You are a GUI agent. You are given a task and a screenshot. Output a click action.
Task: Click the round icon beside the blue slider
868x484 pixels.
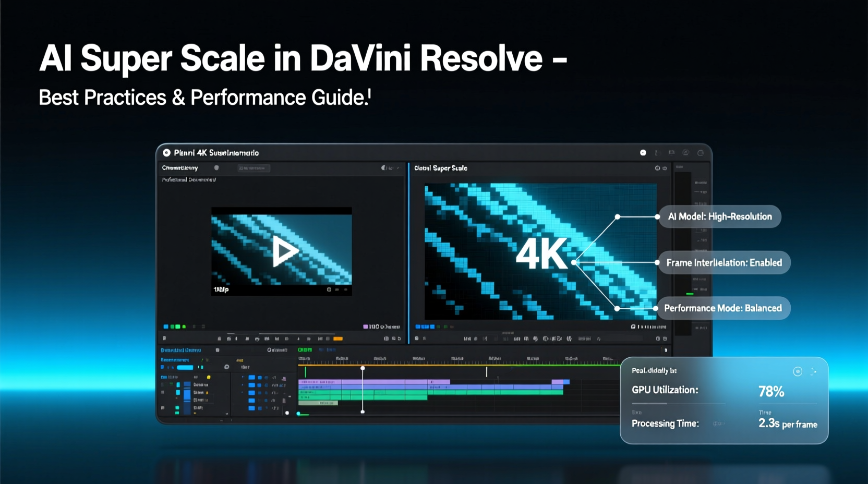[226, 367]
